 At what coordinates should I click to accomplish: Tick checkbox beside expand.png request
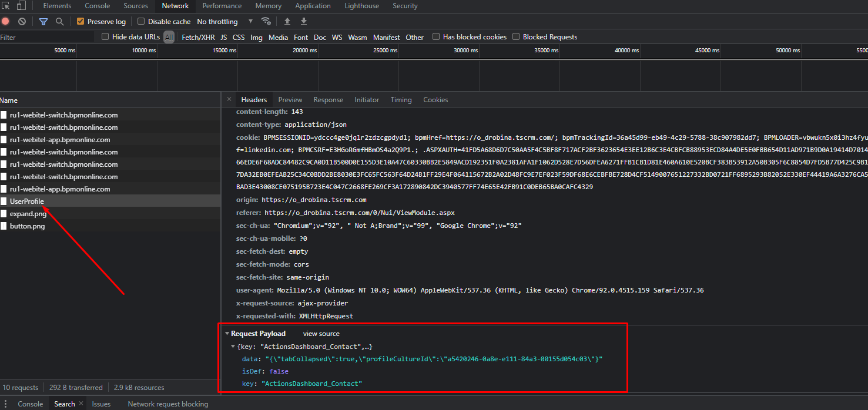point(4,214)
